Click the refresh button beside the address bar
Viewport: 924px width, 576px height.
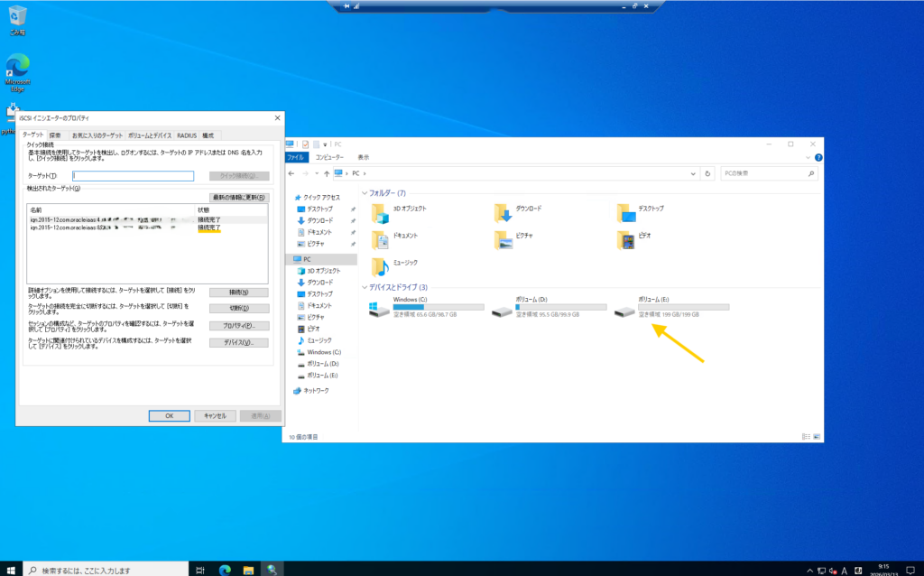(707, 172)
